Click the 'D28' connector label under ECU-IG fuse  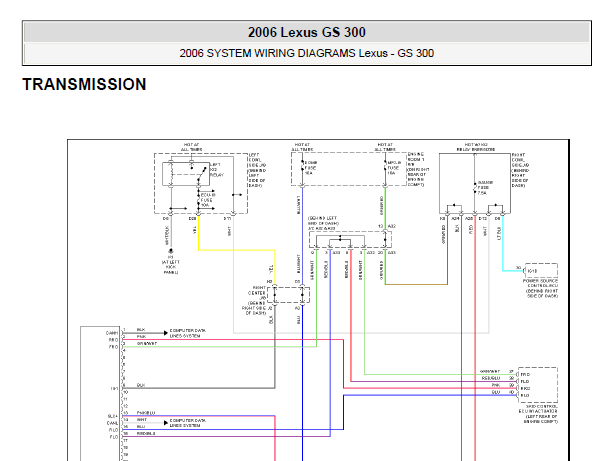[x=192, y=218]
